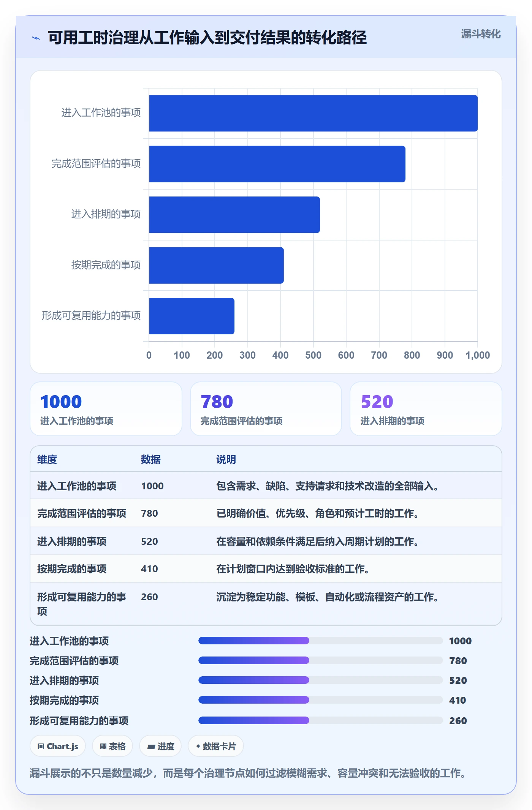This screenshot has height=810, width=532.
Task: Click the card title 可用工时治理从工作输入到交付结果的转化路径
Action: [207, 38]
